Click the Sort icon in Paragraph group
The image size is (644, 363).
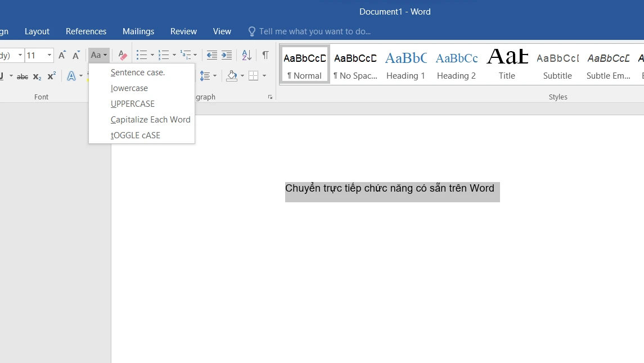click(246, 55)
